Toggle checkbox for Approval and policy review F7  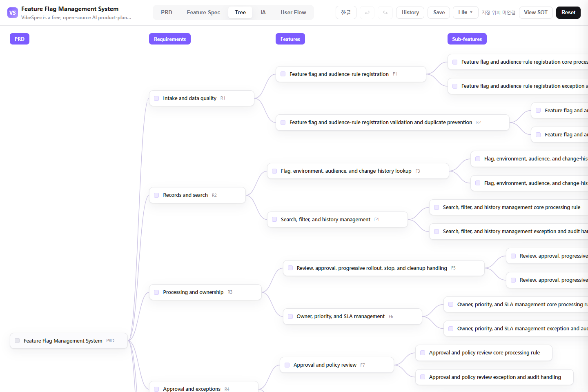(x=287, y=365)
